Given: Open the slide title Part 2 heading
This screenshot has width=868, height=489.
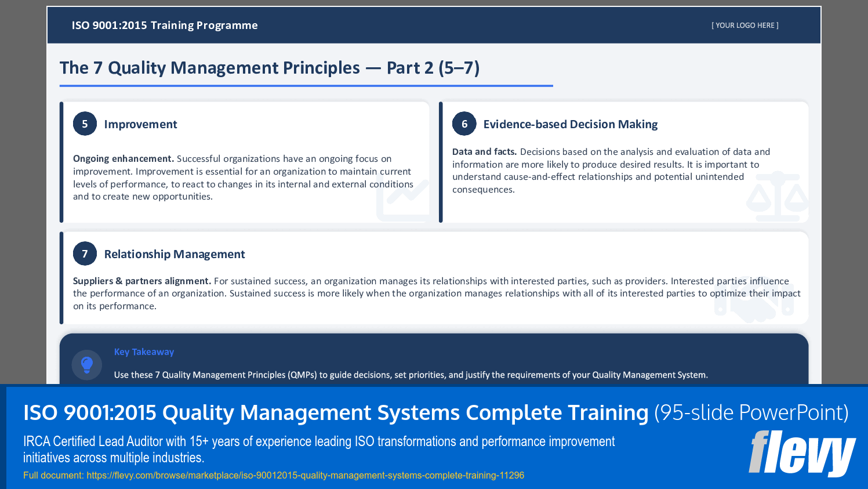Looking at the screenshot, I should point(270,68).
